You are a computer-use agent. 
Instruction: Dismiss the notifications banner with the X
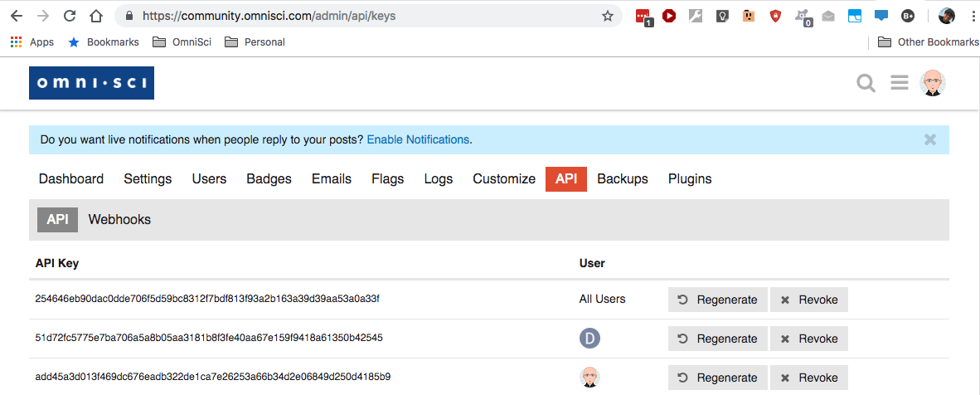click(x=930, y=139)
